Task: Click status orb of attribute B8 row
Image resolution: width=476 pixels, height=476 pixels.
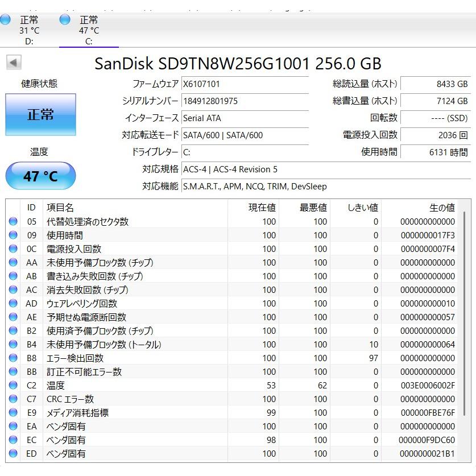Action: tap(13, 358)
